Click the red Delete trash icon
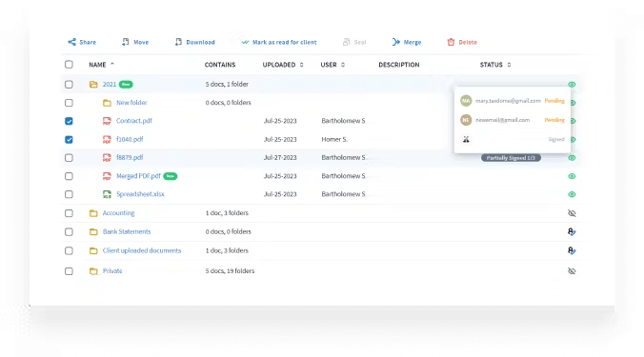Viewport: 644px width, 357px height. click(x=451, y=42)
